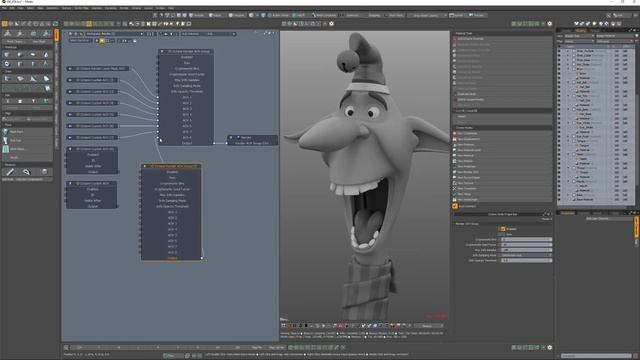The image size is (640, 360).
Task: Click the highlighted orange icon in schematic toolbar
Action: [x=102, y=41]
